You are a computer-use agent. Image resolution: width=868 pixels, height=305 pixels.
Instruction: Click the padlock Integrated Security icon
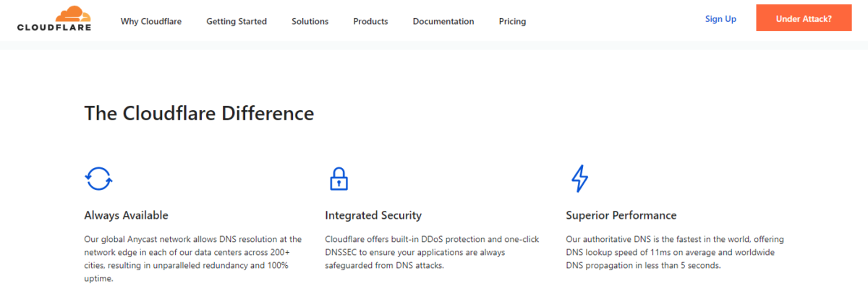point(338,178)
